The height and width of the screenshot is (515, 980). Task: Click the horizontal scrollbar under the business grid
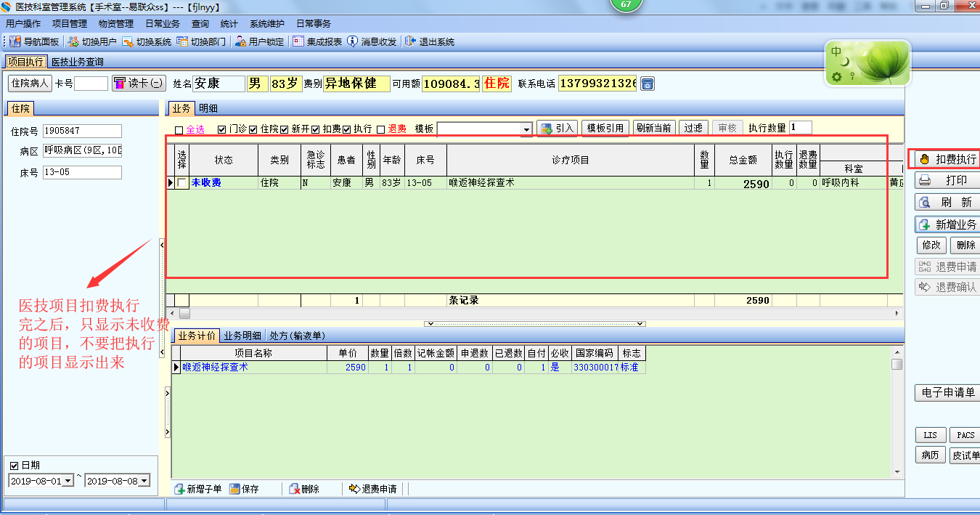tap(536, 313)
